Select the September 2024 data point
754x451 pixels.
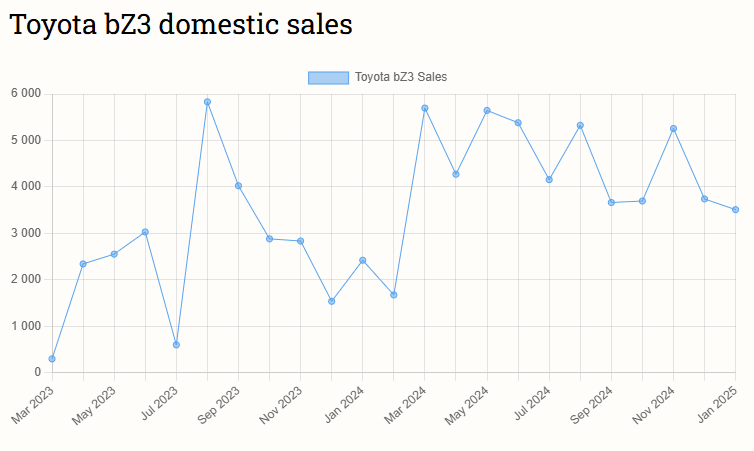pyautogui.click(x=611, y=203)
